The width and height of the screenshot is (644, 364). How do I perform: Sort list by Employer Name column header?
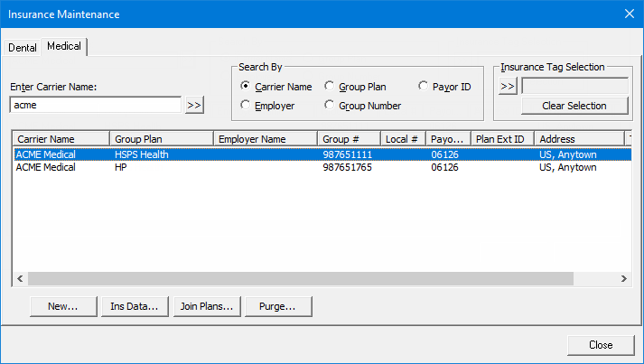[x=265, y=139]
